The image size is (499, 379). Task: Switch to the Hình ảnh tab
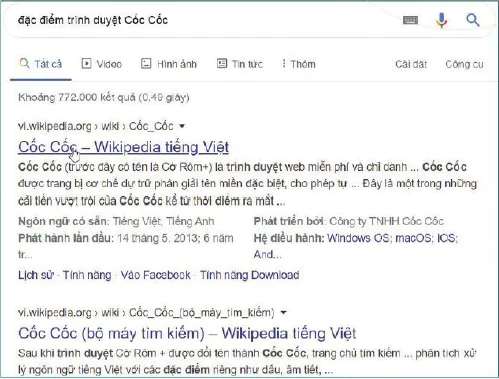(169, 64)
